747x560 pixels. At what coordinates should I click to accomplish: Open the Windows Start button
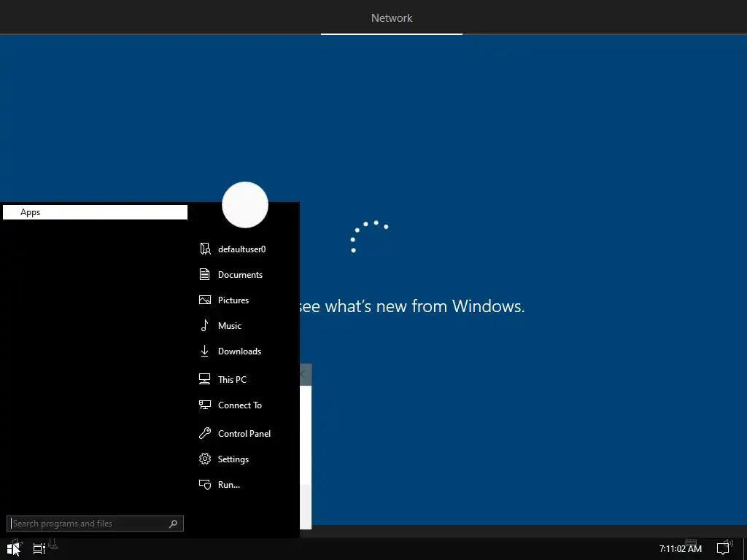click(x=13, y=548)
